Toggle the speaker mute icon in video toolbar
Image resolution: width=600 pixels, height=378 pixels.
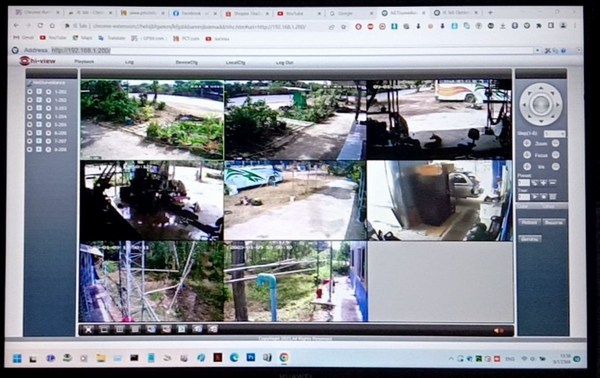coord(498,331)
